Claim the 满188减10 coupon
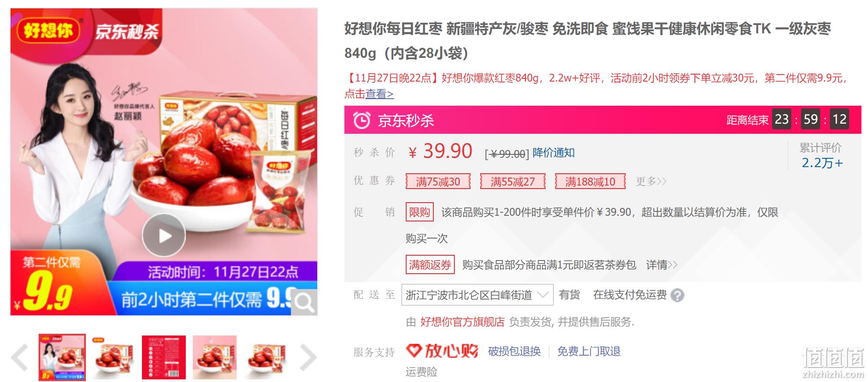This screenshot has width=868, height=382. pos(590,182)
